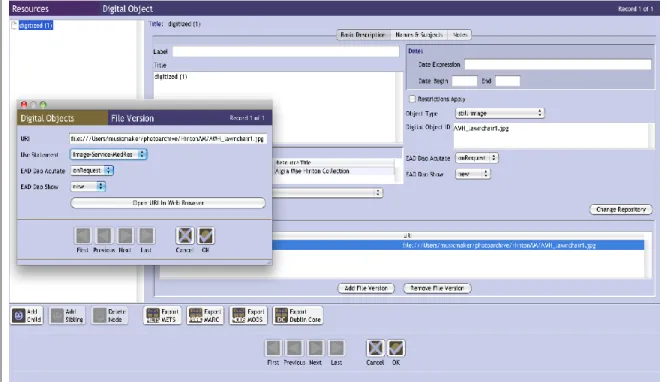This screenshot has height=382, width=666.
Task: Open Use Statement dropdown in File Version
Action: coord(108,154)
